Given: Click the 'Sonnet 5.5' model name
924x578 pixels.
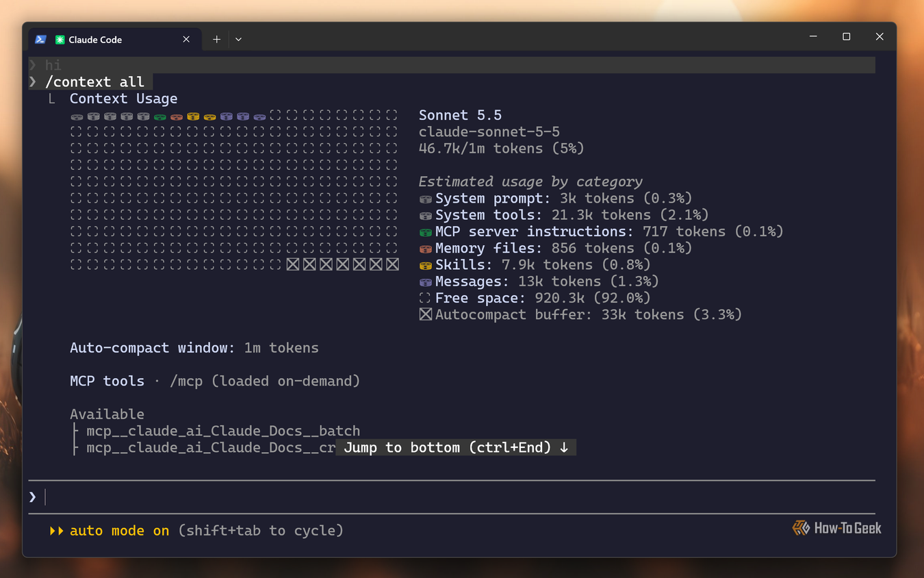Looking at the screenshot, I should pyautogui.click(x=460, y=115).
